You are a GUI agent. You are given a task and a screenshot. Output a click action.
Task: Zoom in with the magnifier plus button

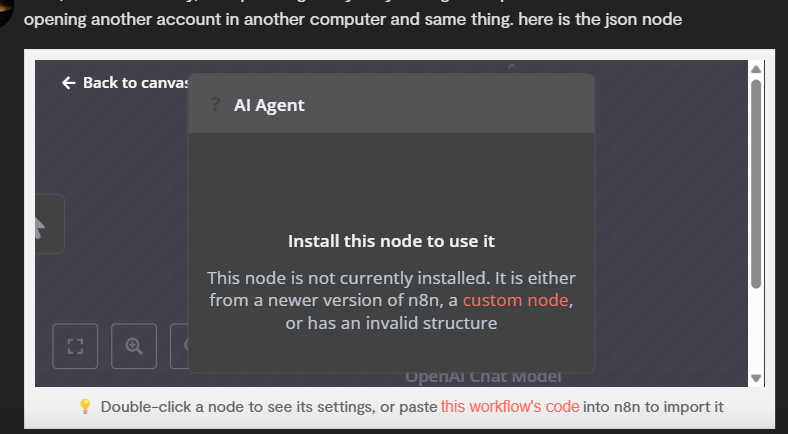133,345
